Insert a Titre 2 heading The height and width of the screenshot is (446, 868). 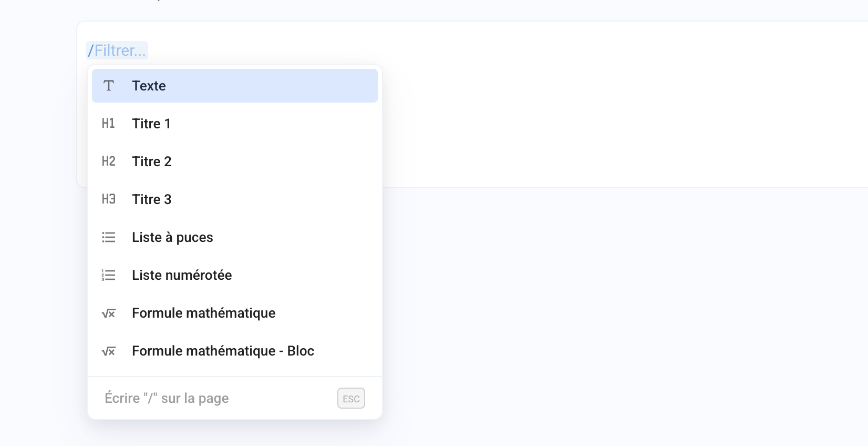[152, 161]
